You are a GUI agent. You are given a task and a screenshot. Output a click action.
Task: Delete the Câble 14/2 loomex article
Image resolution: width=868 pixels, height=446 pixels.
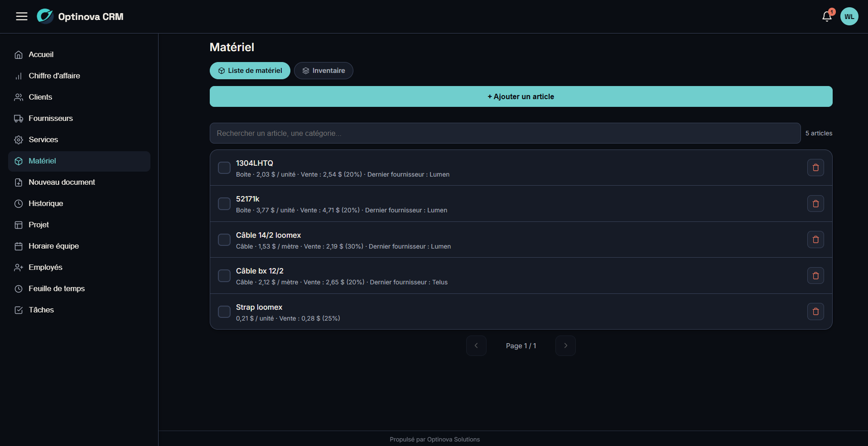pos(815,240)
